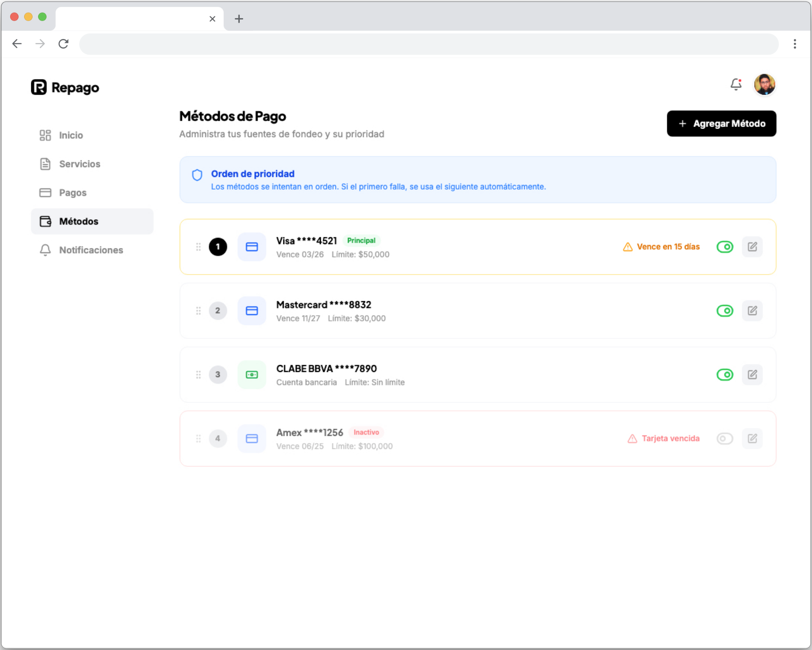Edit the Amex ****1256 method
This screenshot has width=812, height=650.
click(752, 438)
